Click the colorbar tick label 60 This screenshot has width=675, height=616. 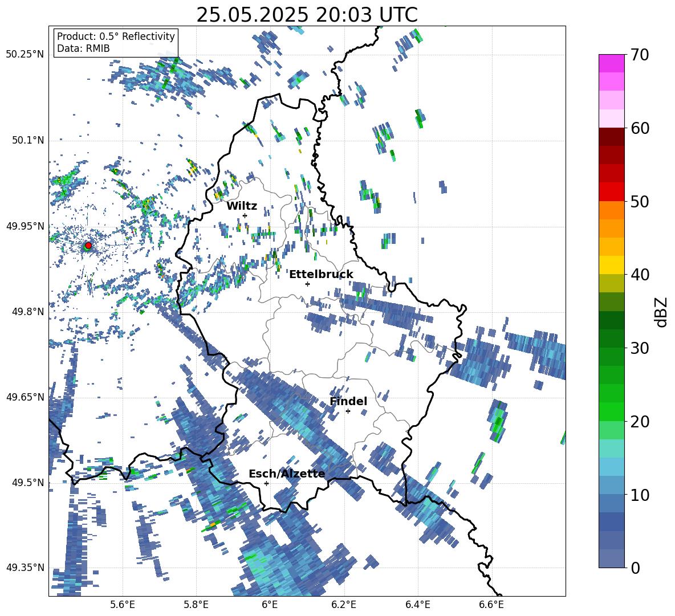coord(640,128)
